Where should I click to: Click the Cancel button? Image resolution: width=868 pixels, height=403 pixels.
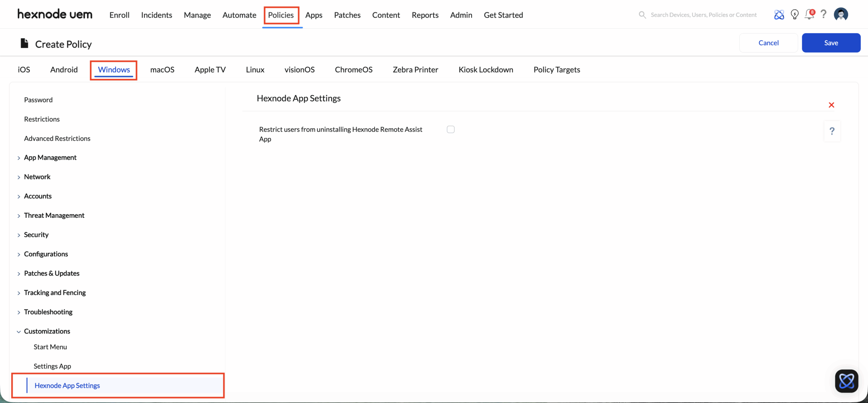[x=768, y=43]
